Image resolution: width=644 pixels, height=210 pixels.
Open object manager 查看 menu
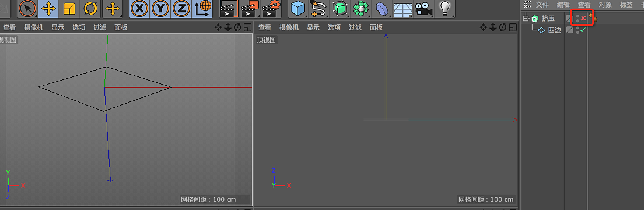(584, 5)
